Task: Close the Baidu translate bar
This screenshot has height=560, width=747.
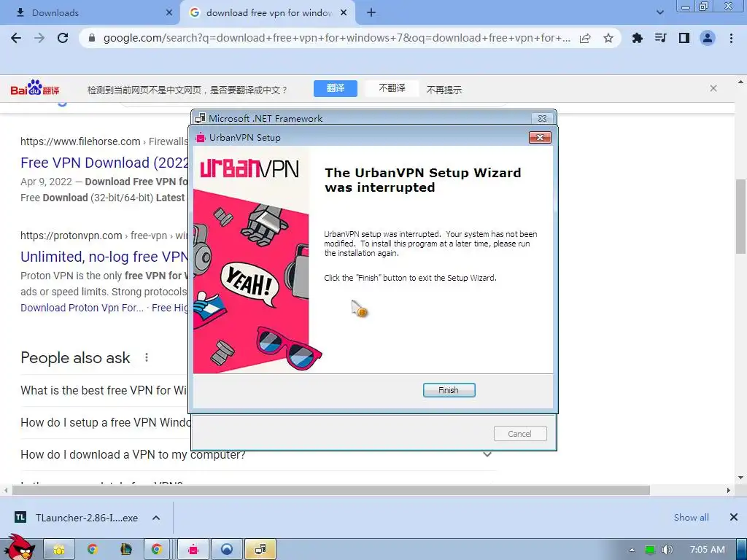Action: tap(713, 88)
